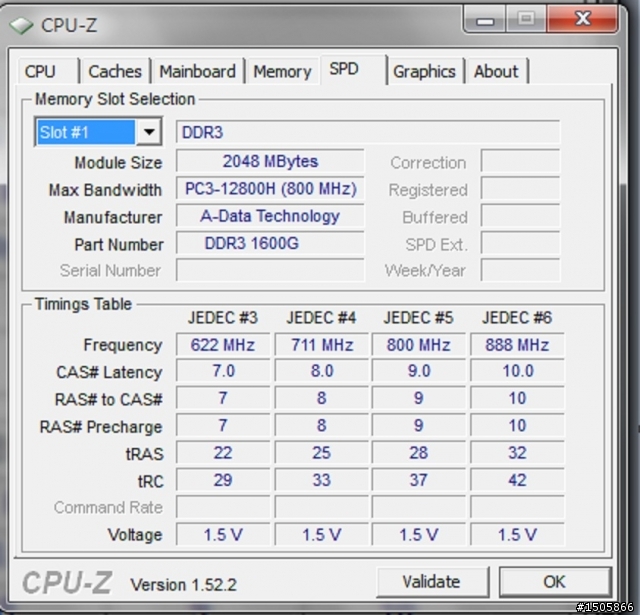Screen dimensions: 640x615
Task: Select the 711 MHz frequency cell
Action: click(322, 345)
